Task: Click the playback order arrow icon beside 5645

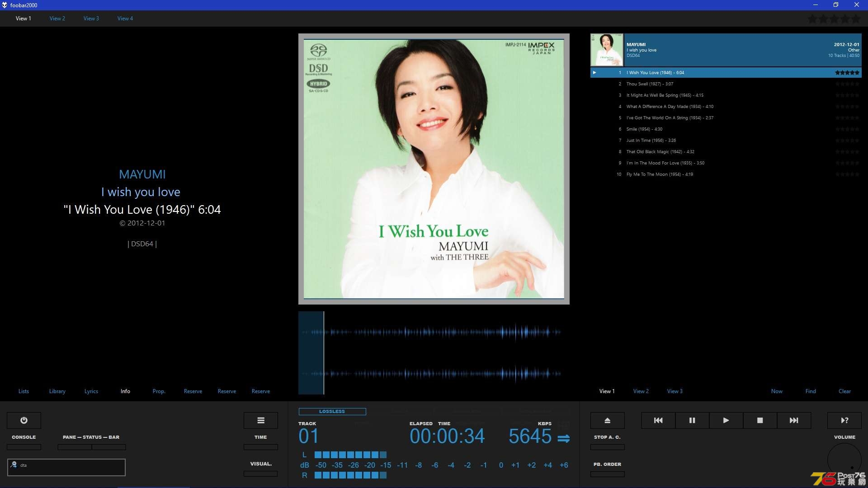Action: click(563, 438)
